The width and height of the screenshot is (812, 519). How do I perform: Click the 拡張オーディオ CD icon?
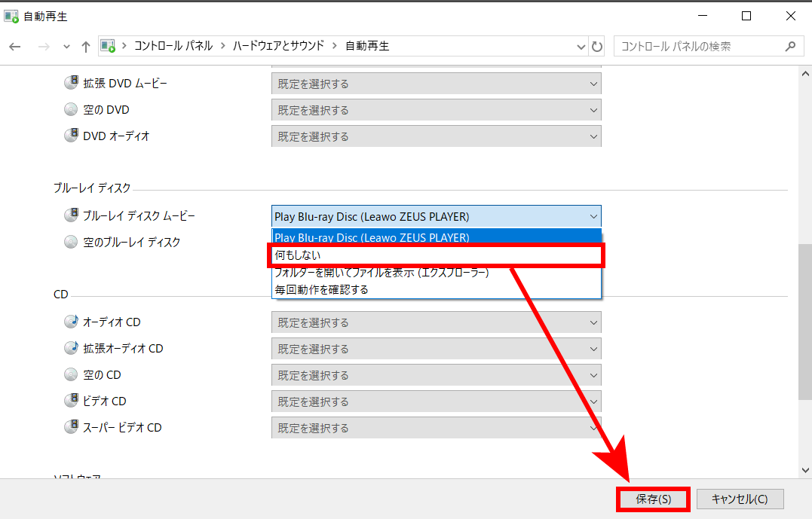[x=71, y=348]
